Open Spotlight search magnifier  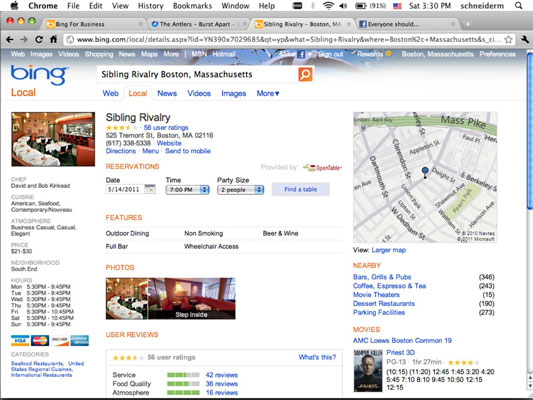coord(519,5)
